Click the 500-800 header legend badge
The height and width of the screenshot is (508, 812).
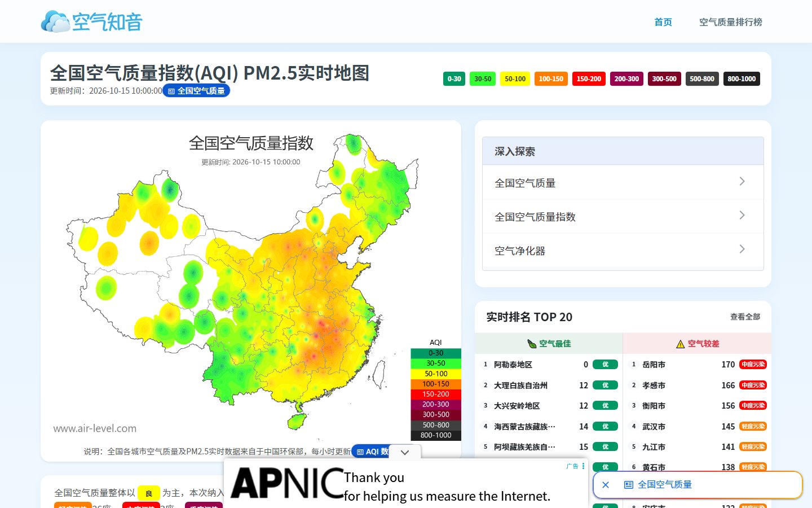click(702, 79)
